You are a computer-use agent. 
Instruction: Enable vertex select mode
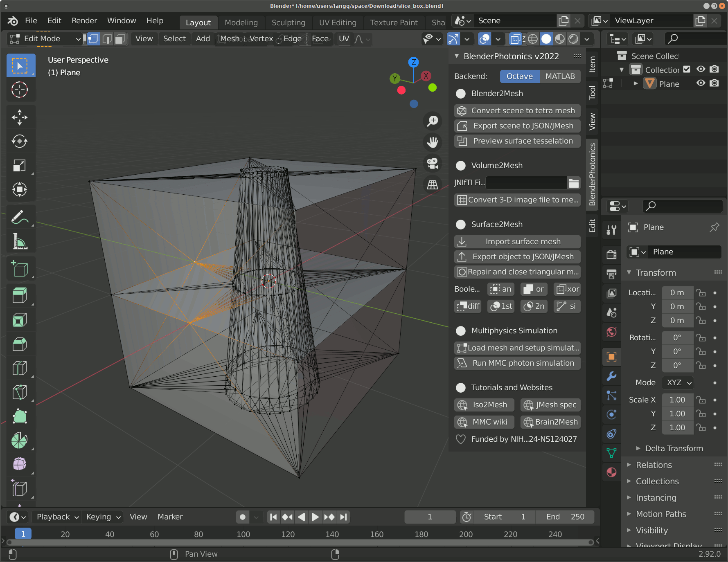[94, 39]
